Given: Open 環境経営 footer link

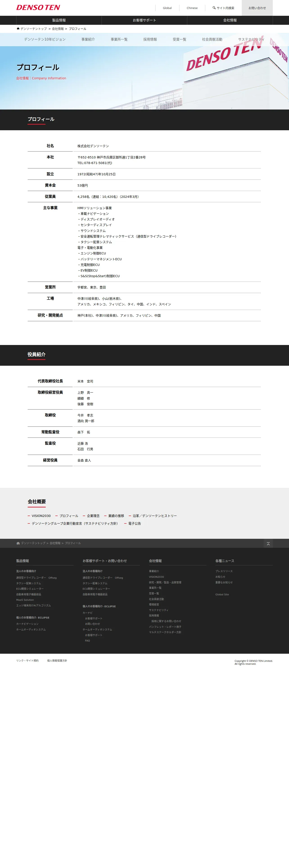Looking at the screenshot, I should pyautogui.click(x=154, y=605).
